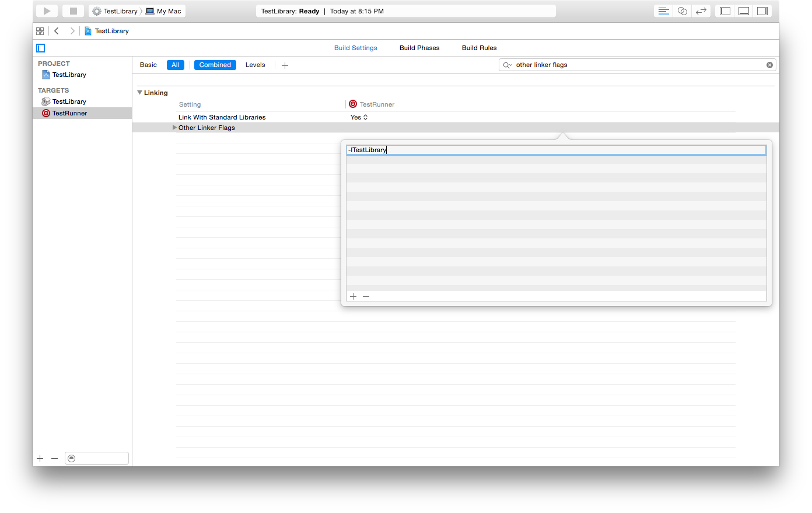Open the related items grid menu

coord(40,31)
